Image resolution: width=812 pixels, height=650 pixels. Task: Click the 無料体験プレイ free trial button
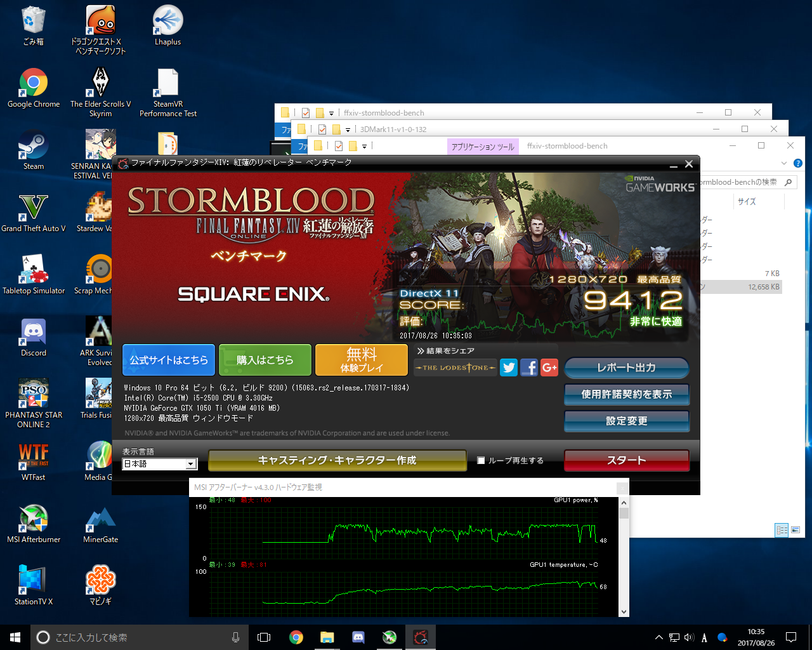pyautogui.click(x=362, y=360)
